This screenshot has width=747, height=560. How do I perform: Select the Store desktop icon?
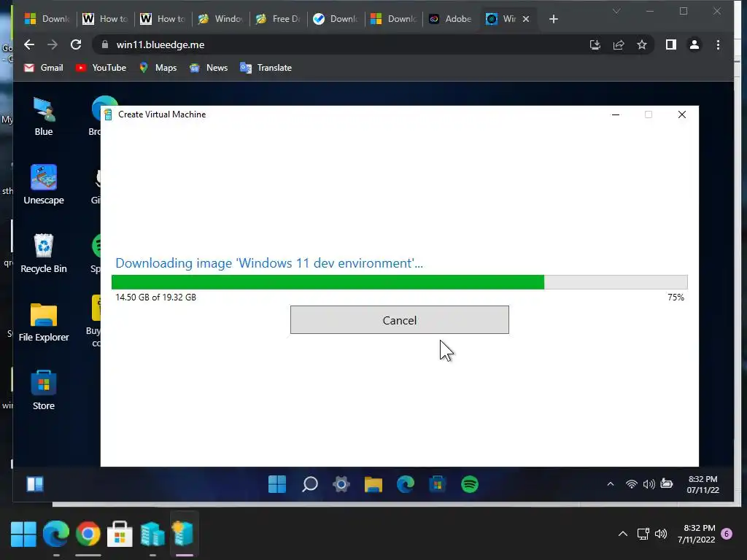click(x=44, y=391)
